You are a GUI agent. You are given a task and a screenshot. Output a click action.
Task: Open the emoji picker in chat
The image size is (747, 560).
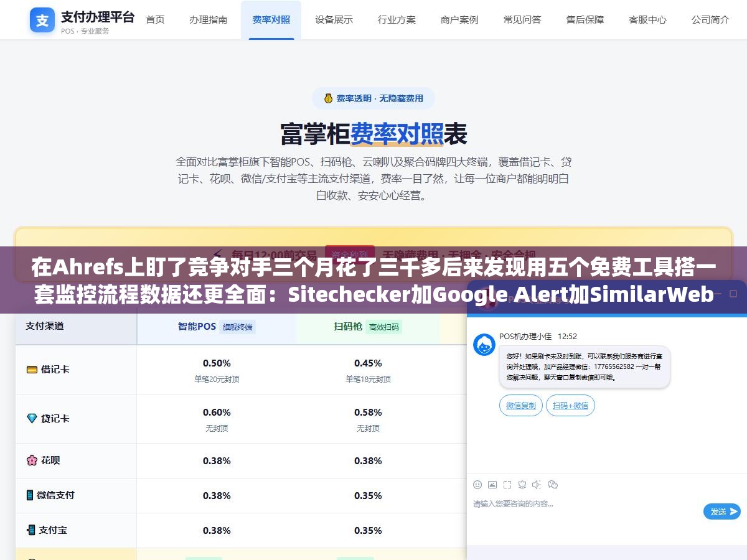pos(477,485)
